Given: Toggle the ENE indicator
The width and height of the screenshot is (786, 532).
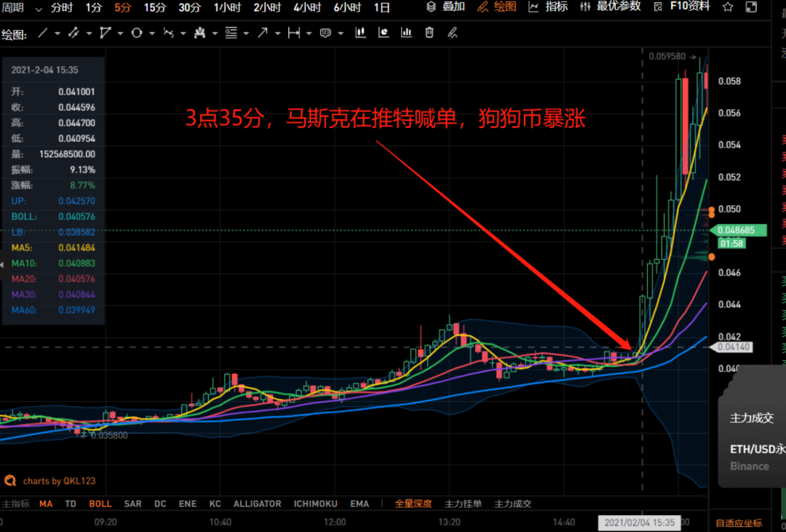Looking at the screenshot, I should tap(188, 504).
